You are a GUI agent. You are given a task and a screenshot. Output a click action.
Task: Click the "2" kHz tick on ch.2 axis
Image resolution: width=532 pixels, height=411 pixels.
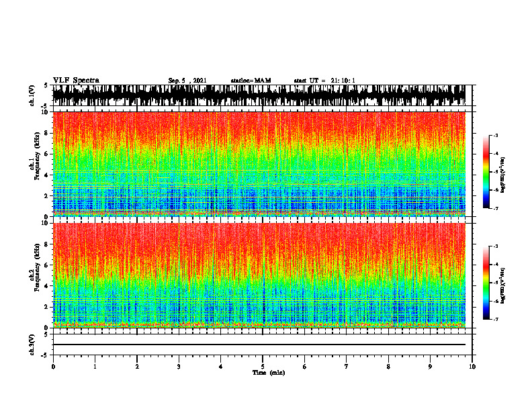(x=46, y=307)
